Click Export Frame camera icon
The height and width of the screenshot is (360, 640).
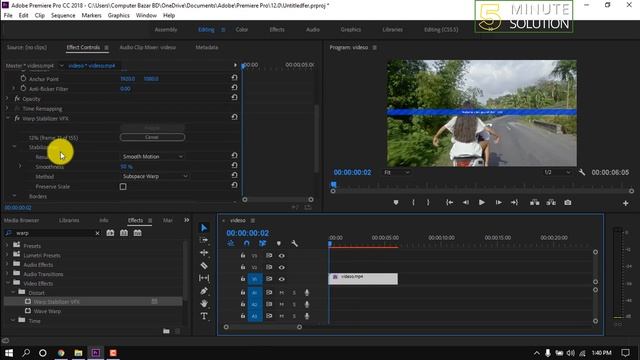pos(568,202)
